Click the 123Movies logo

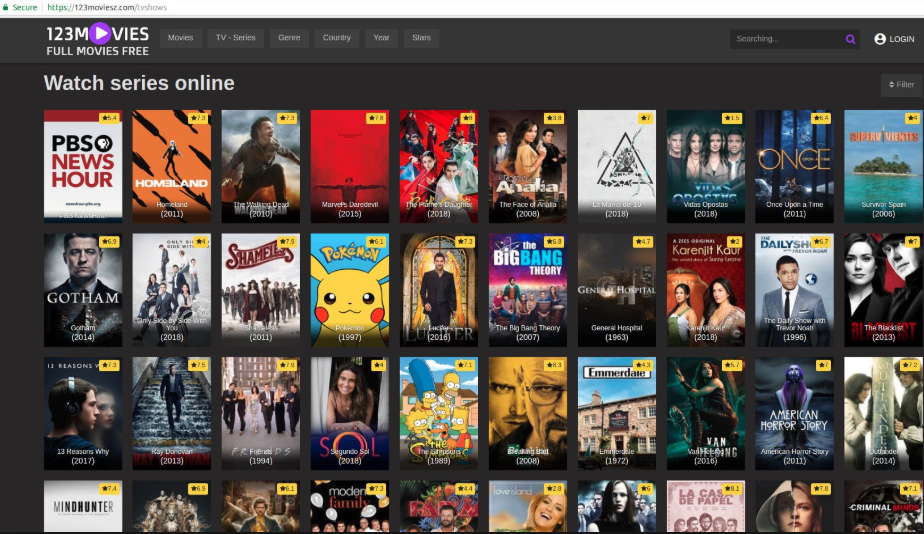click(98, 40)
